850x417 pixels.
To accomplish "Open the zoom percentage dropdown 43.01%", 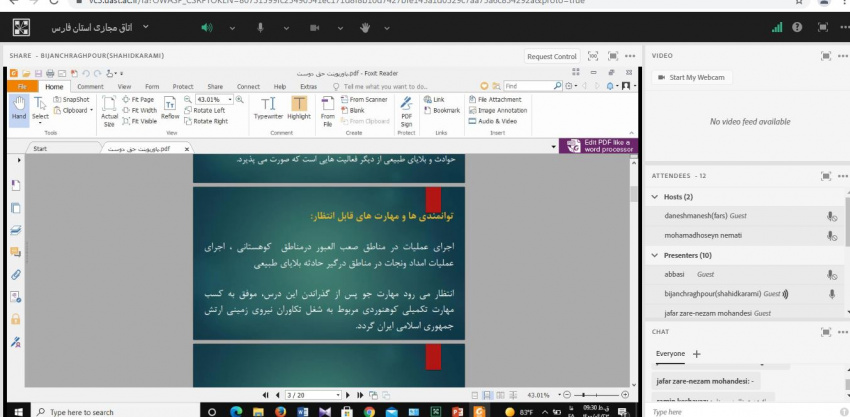I will (x=230, y=99).
